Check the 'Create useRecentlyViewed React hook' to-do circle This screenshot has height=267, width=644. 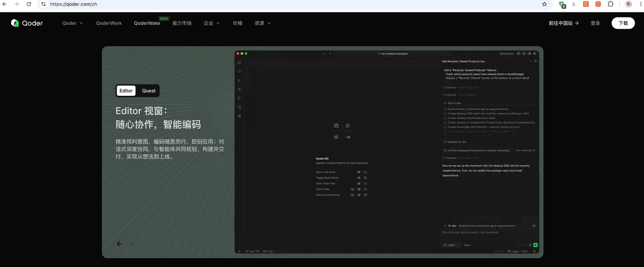click(445, 118)
